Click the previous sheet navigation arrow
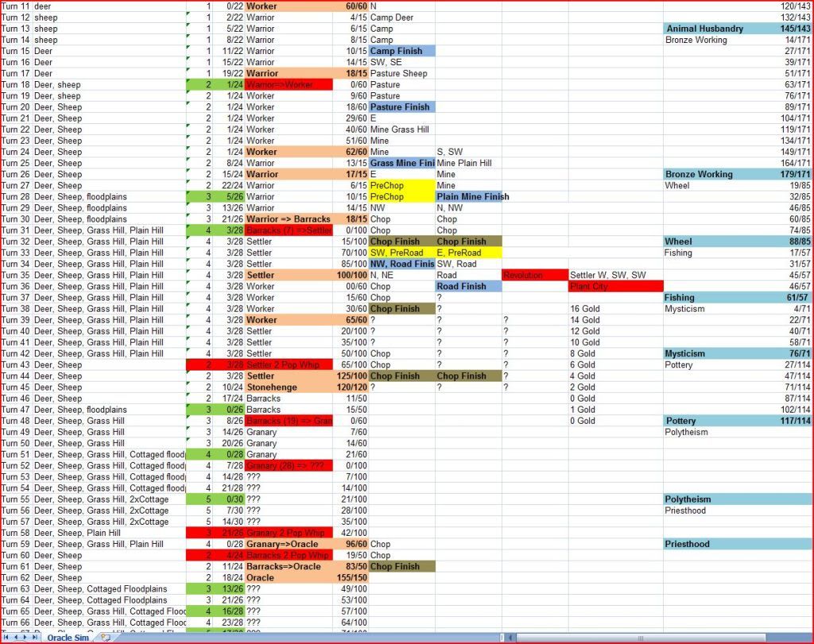The image size is (814, 644). [x=16, y=638]
